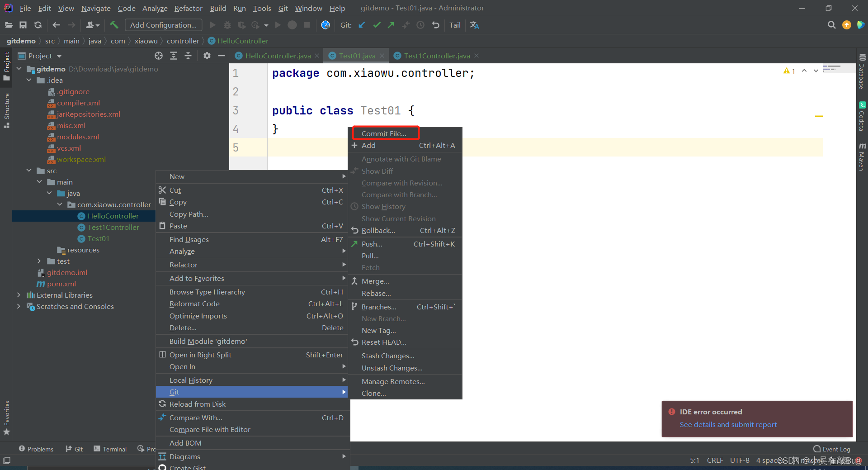Image resolution: width=868 pixels, height=470 pixels.
Task: Navigate back with the left arrow icon
Action: click(x=56, y=25)
